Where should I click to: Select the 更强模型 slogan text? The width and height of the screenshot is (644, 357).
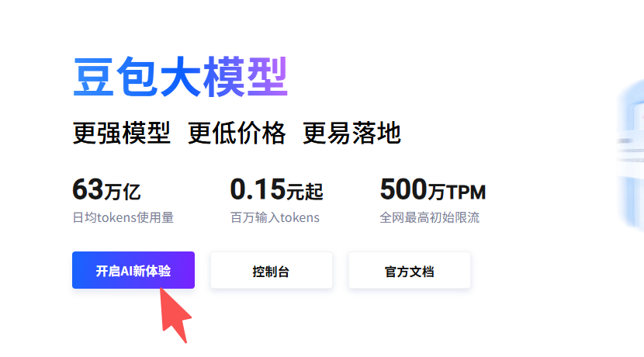pos(122,133)
